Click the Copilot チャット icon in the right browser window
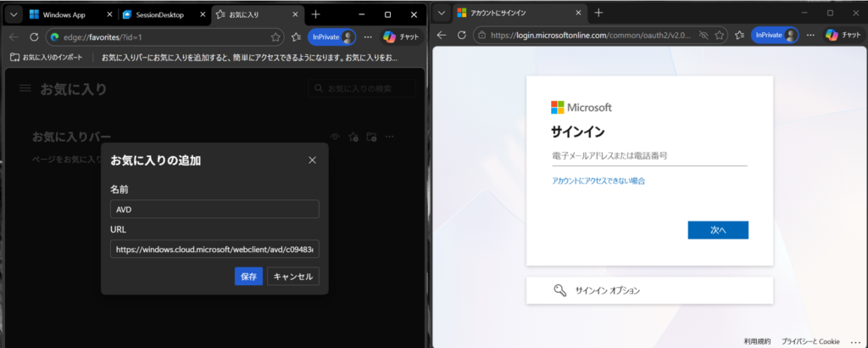The image size is (868, 348). pos(832,36)
